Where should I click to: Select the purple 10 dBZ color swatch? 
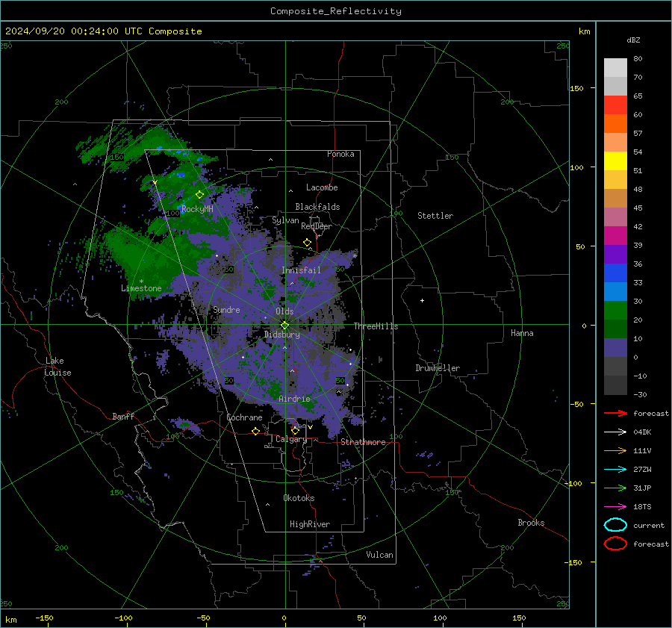[x=615, y=347]
